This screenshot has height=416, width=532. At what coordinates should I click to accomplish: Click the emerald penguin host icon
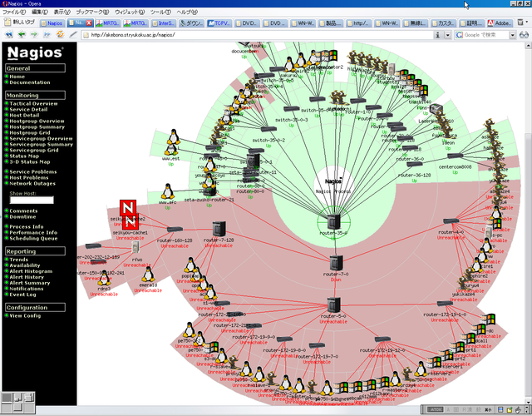[148, 275]
